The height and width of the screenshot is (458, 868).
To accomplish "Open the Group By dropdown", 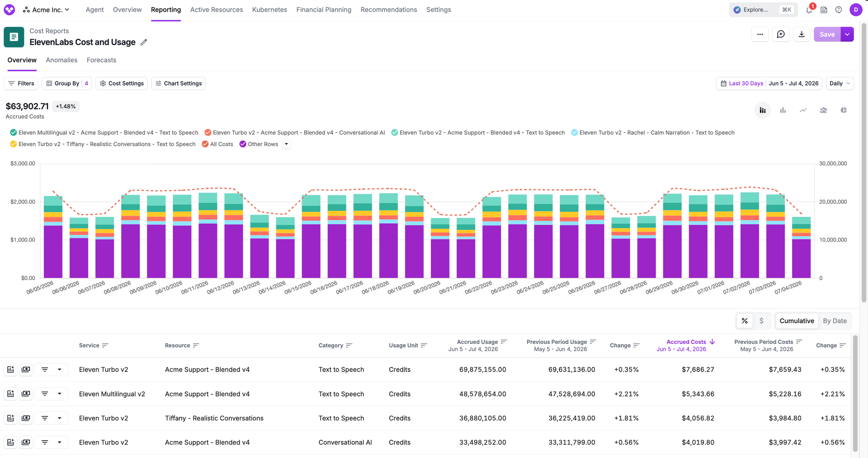I will click(67, 83).
